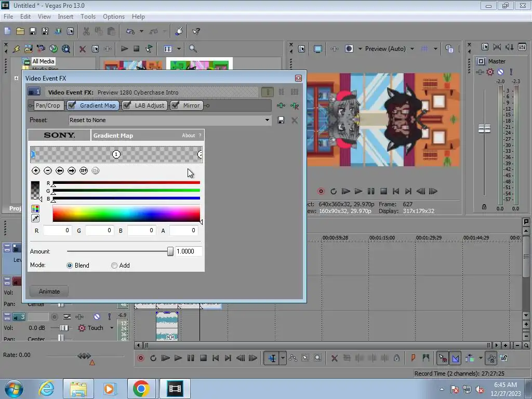The image size is (532, 399).
Task: Remove selected media with red X
Action: pyautogui.click(x=83, y=49)
